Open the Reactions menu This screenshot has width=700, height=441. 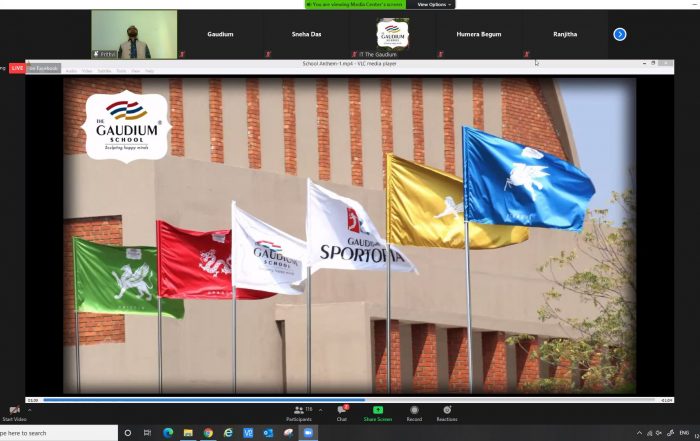[x=447, y=413]
